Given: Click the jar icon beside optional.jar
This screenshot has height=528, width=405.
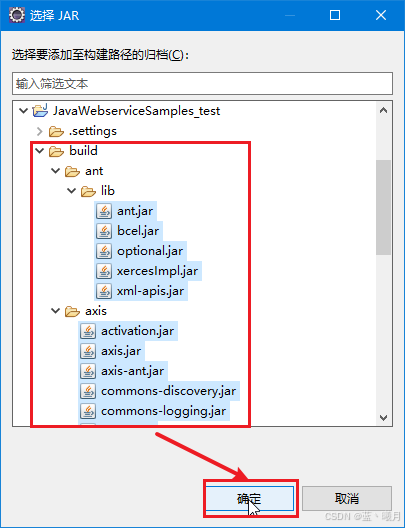Looking at the screenshot, I should pos(104,252).
